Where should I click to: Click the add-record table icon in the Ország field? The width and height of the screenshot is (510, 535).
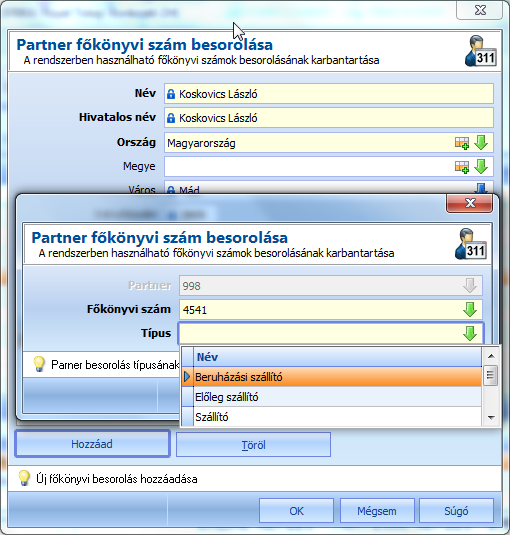(x=462, y=143)
